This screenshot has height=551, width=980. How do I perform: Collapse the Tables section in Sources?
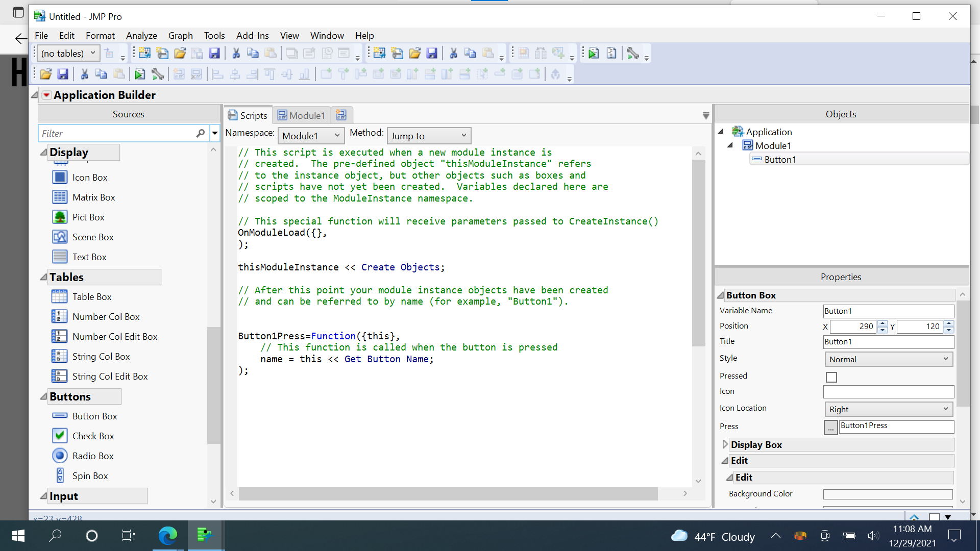coord(44,277)
